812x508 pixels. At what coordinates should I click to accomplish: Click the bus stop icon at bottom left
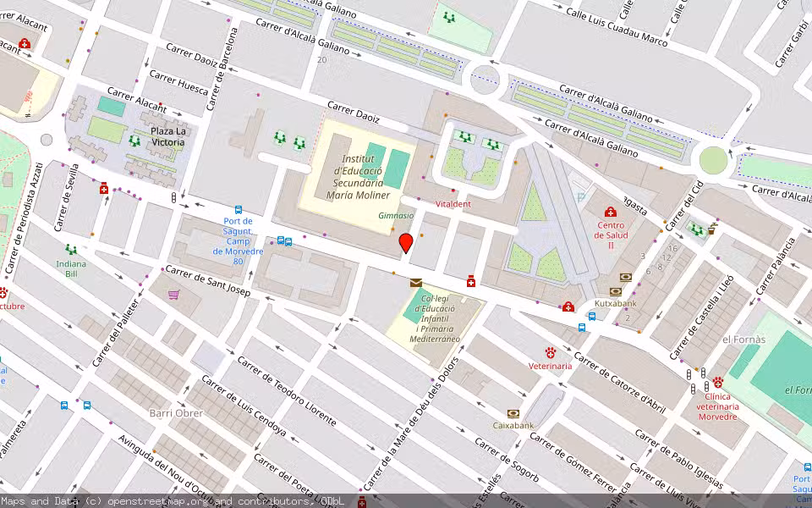tap(64, 406)
